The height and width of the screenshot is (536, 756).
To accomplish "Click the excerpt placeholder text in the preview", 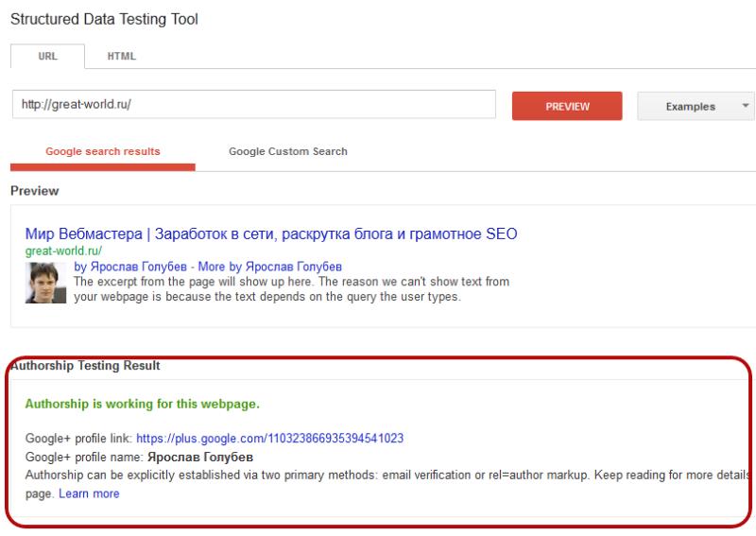I will (x=291, y=289).
